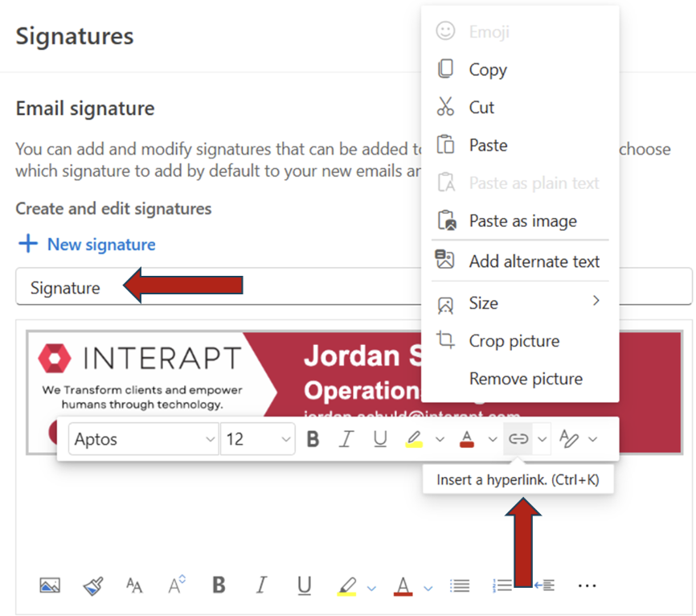Click the font size AA icon in bottom toolbar

(x=134, y=585)
